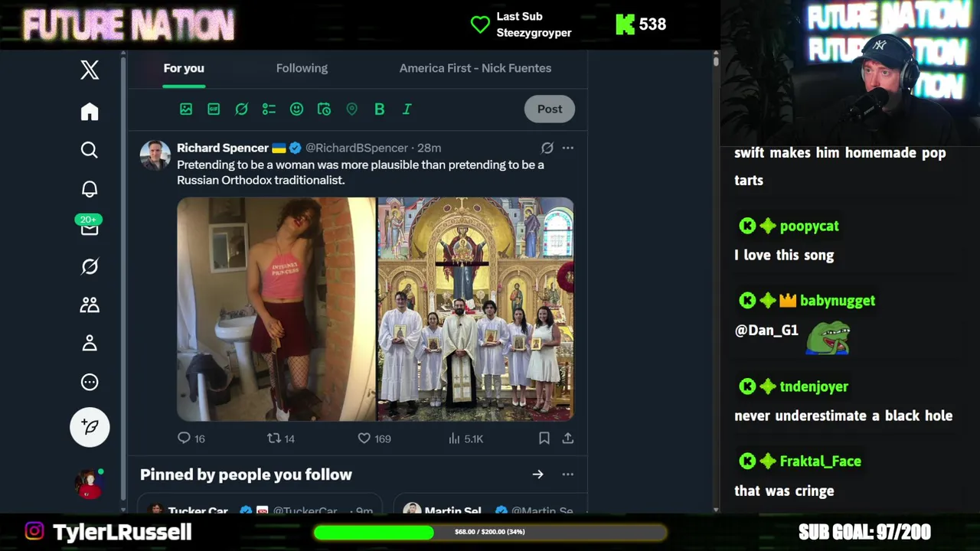980x551 pixels.
Task: Open America First - Nick Fuentes tab
Action: 475,68
